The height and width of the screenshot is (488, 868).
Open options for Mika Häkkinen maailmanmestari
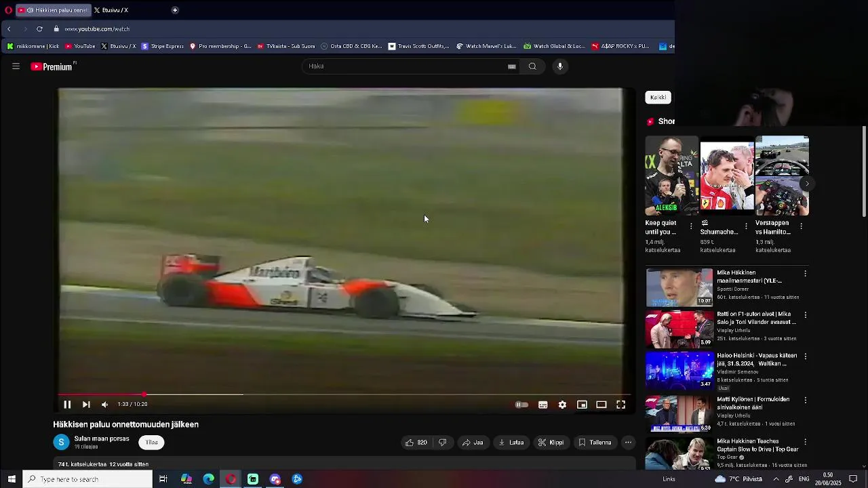tap(806, 274)
